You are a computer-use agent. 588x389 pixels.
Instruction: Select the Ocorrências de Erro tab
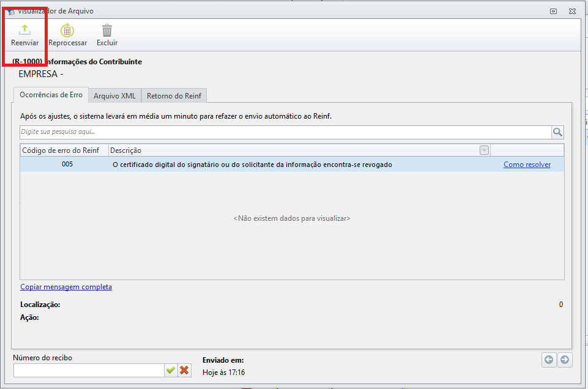click(51, 95)
